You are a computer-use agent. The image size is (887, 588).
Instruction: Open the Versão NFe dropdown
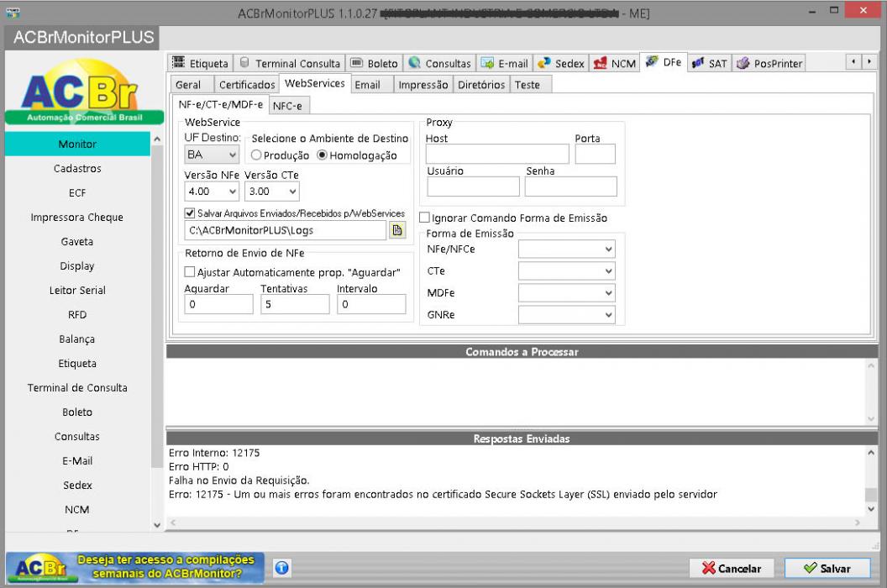[212, 192]
